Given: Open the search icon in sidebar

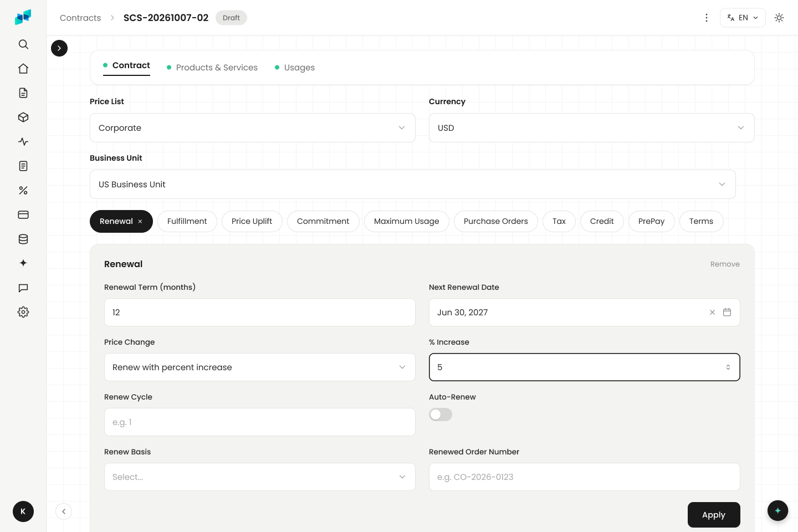Looking at the screenshot, I should click(23, 44).
